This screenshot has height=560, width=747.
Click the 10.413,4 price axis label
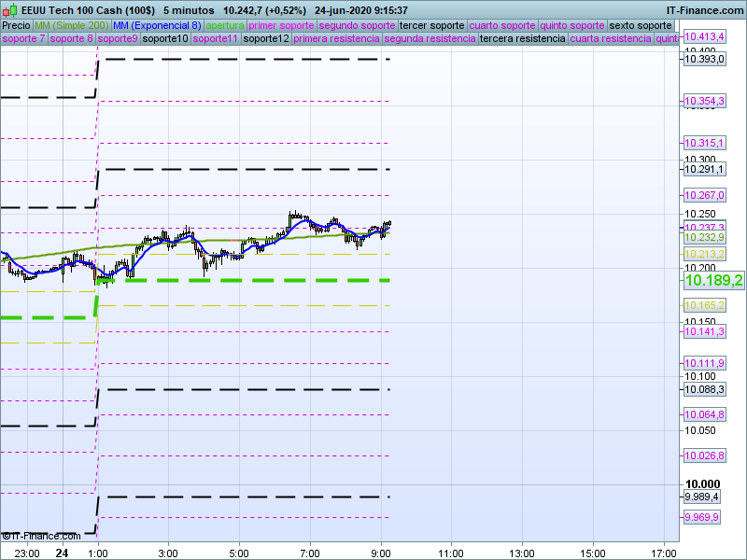click(704, 37)
